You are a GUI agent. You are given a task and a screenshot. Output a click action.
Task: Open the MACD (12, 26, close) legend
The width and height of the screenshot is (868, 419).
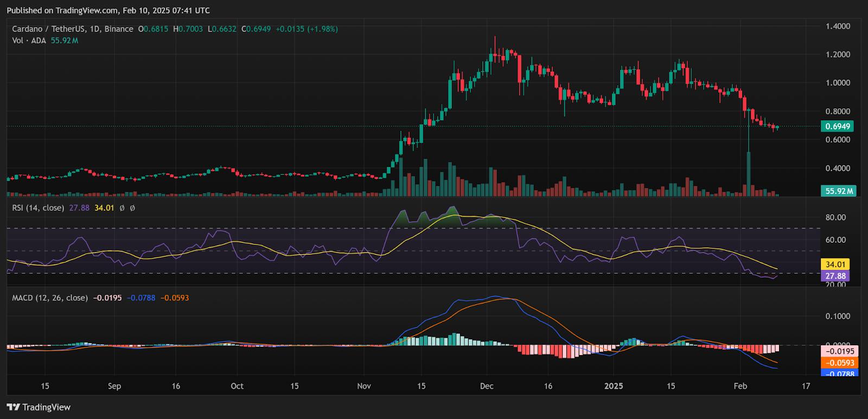tap(50, 298)
